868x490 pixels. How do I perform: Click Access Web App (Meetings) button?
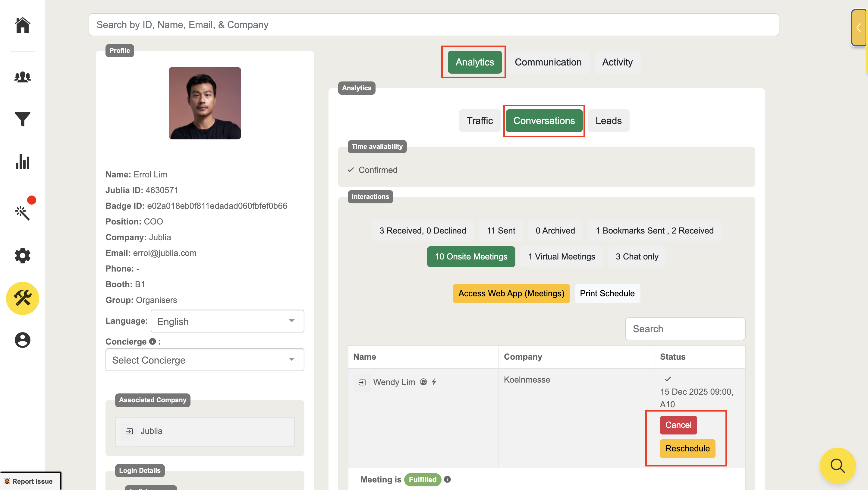(x=511, y=293)
